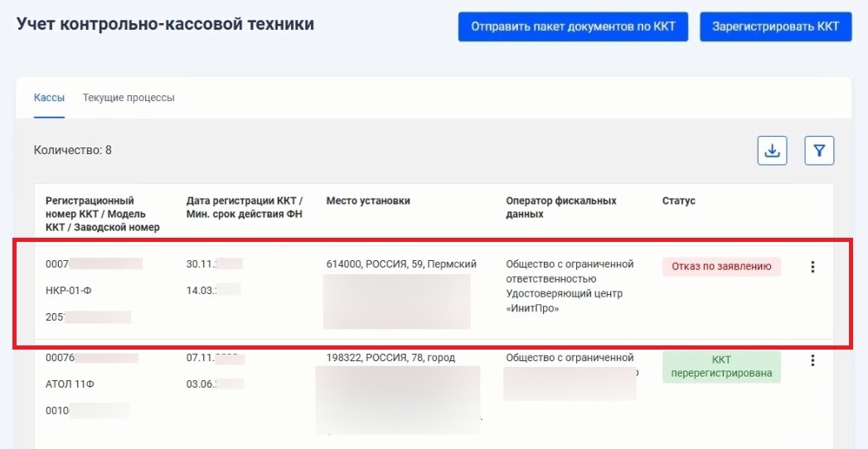Click the Отказ по заявлению status badge
Image resolution: width=868 pixels, height=449 pixels.
coord(721,267)
